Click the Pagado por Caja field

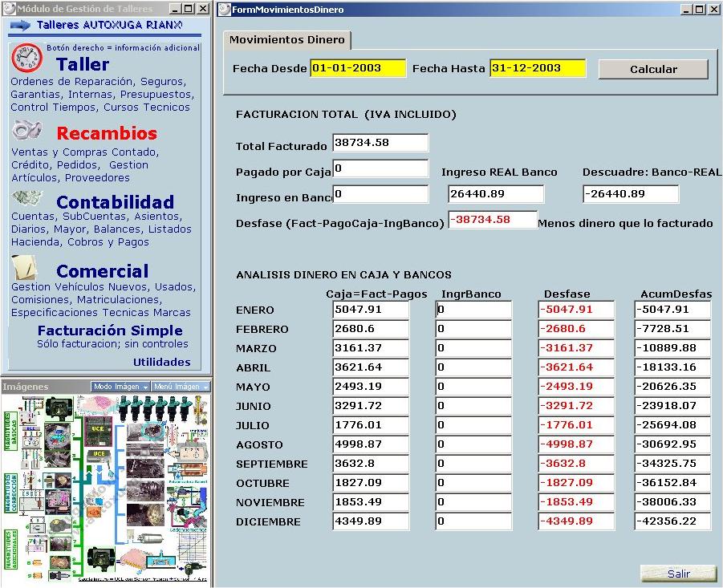coord(380,168)
